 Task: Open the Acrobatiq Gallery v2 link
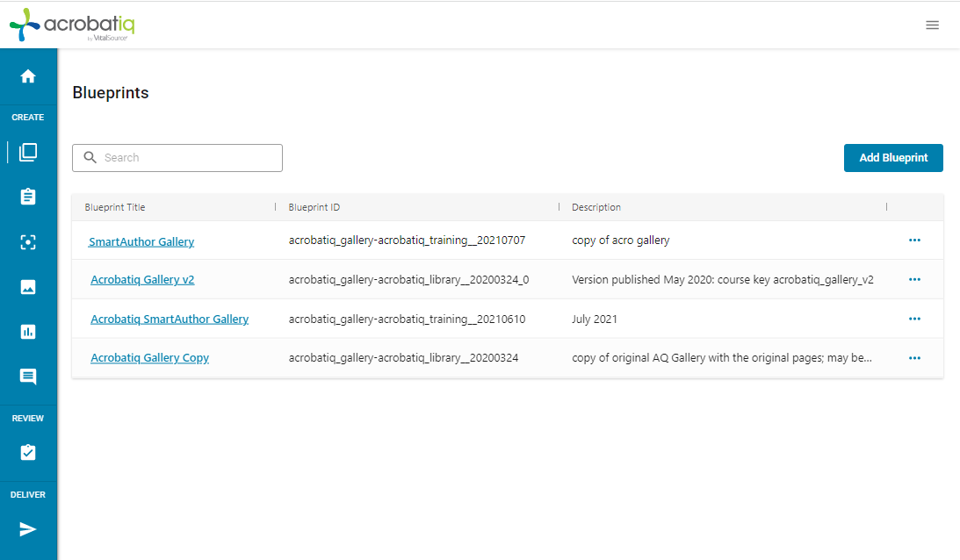(142, 280)
